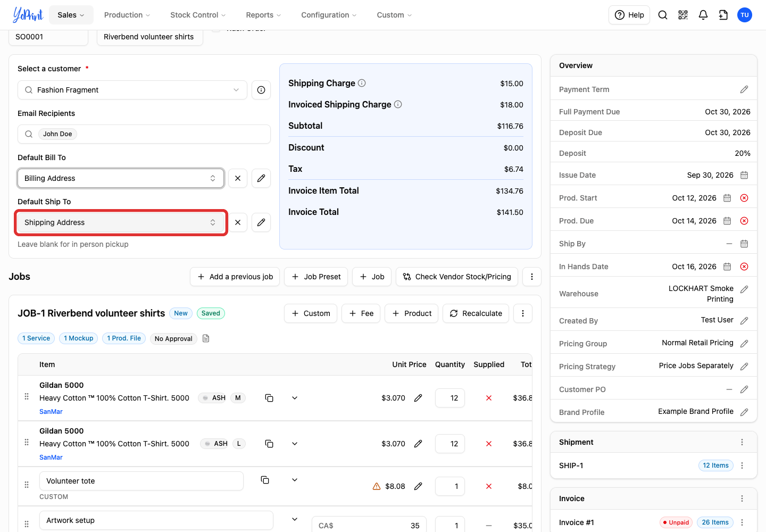
Task: Open the Stock Control menu
Action: 198,15
